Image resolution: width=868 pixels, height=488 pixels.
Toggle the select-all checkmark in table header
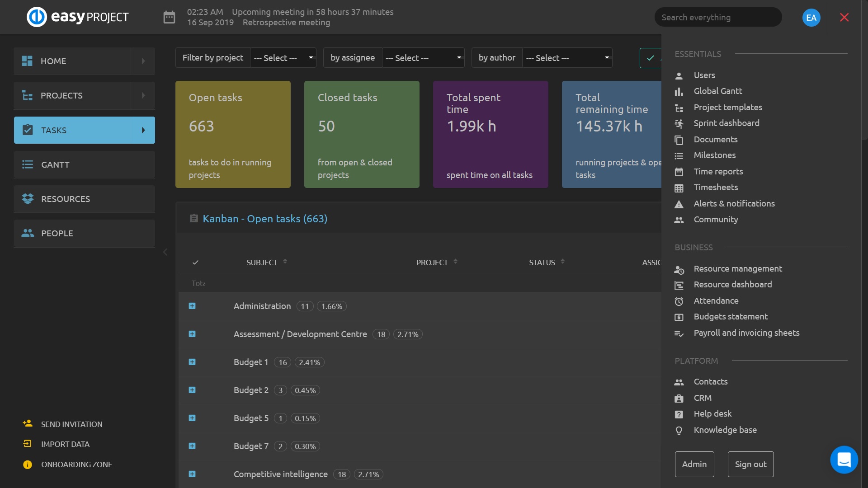click(195, 263)
